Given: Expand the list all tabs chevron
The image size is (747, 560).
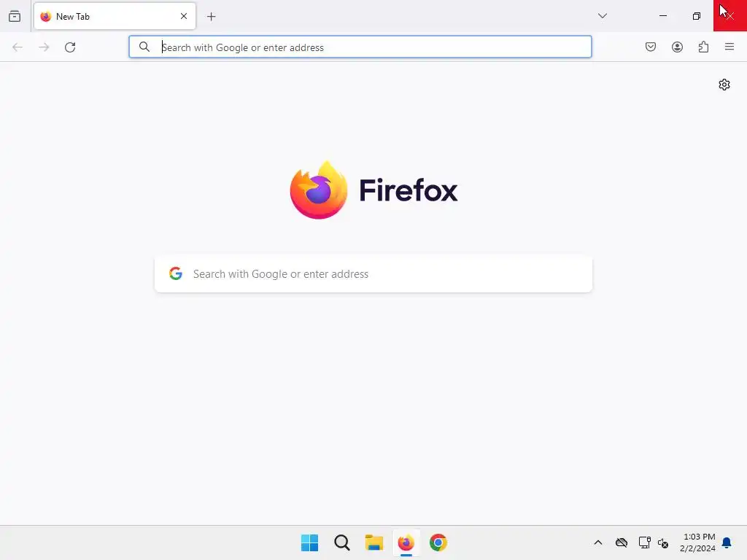Looking at the screenshot, I should [602, 16].
